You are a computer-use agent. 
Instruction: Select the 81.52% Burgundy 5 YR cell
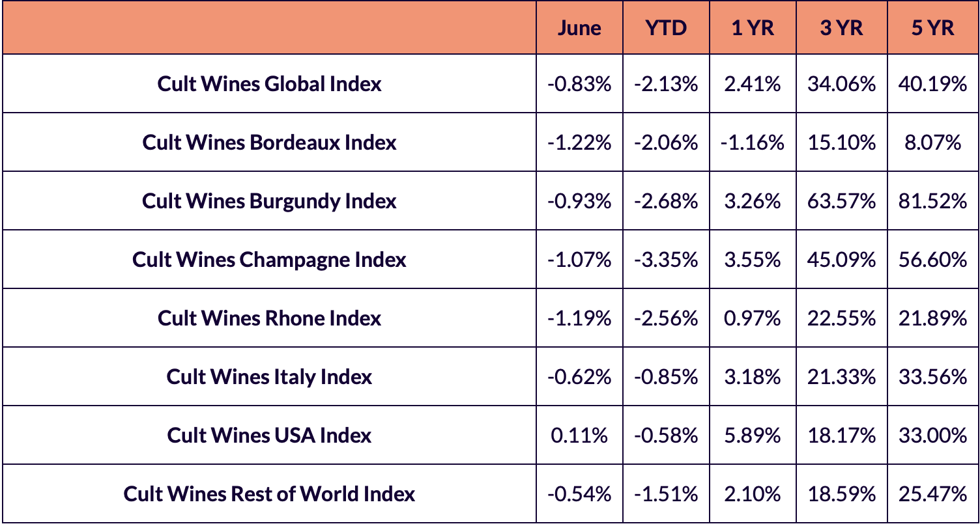pos(933,201)
